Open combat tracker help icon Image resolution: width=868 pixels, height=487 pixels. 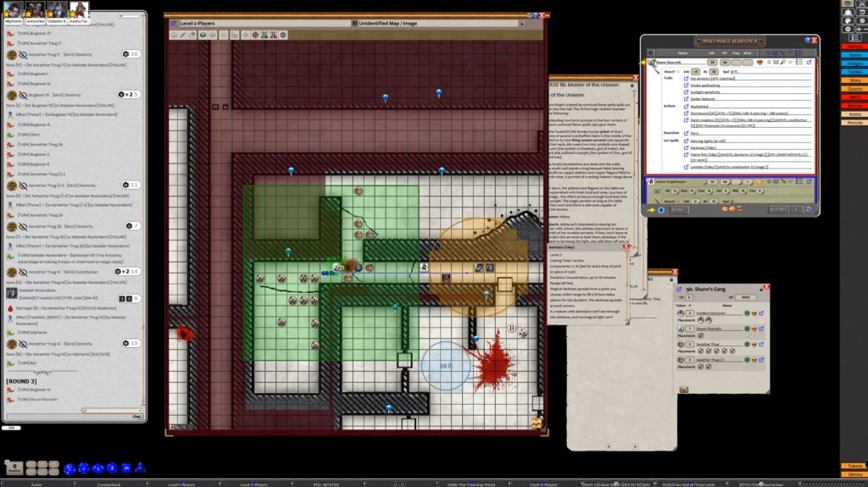pyautogui.click(x=808, y=41)
